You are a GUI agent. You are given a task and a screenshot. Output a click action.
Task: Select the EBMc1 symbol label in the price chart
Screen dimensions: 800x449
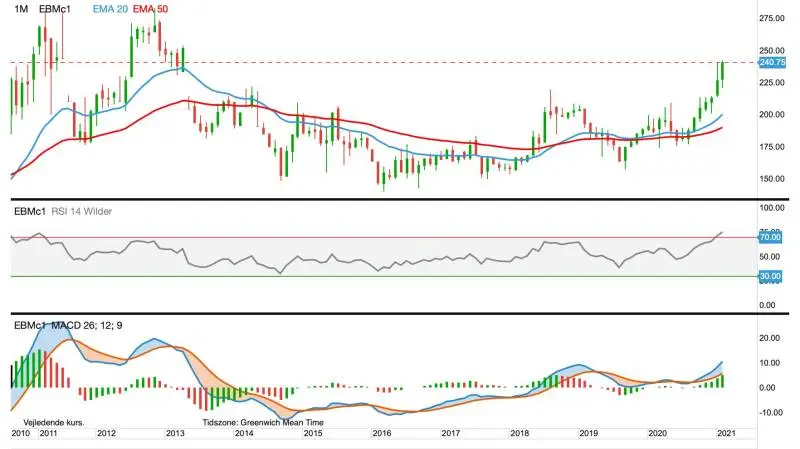coord(55,9)
